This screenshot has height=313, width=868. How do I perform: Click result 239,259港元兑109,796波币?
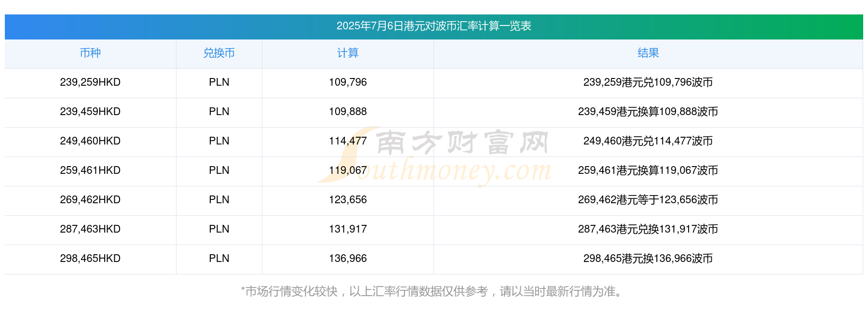coord(648,82)
